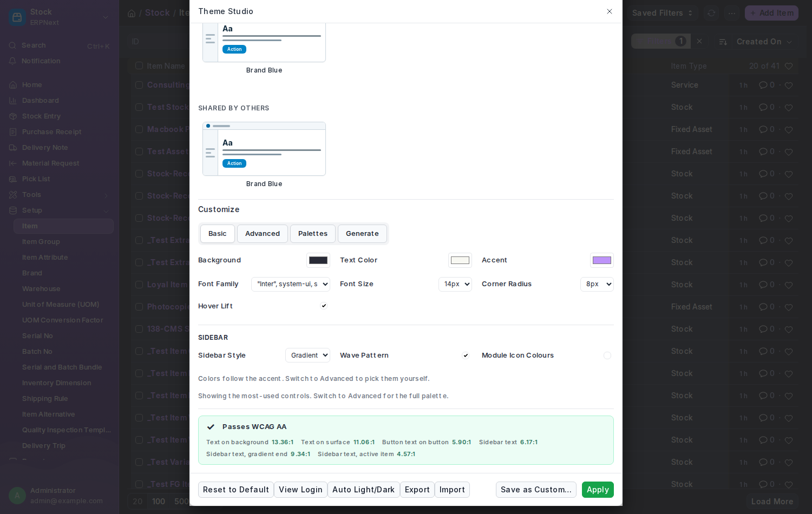Click the Stock Entry icon
812x514 pixels.
tap(13, 116)
